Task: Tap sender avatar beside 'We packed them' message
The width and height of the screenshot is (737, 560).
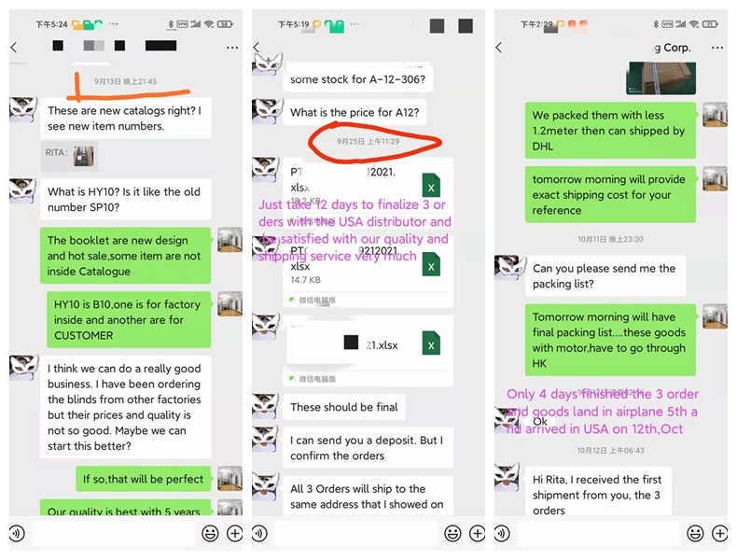Action: pyautogui.click(x=715, y=114)
